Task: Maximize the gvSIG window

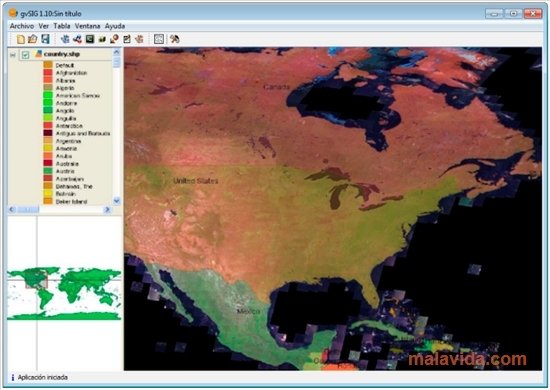Action: point(514,14)
